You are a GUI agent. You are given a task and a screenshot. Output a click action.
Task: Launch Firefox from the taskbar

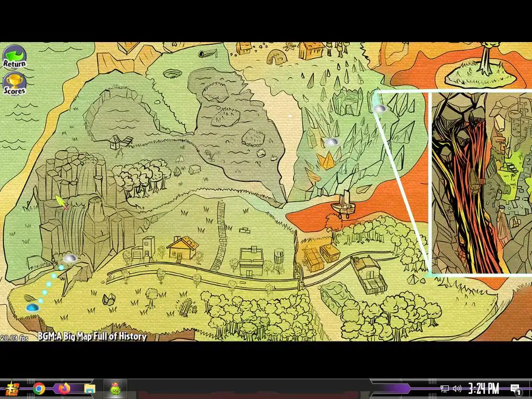pyautogui.click(x=64, y=388)
